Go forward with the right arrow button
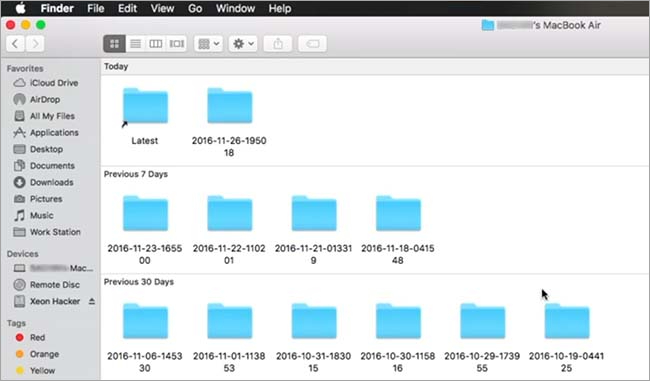The image size is (650, 381). click(x=35, y=44)
